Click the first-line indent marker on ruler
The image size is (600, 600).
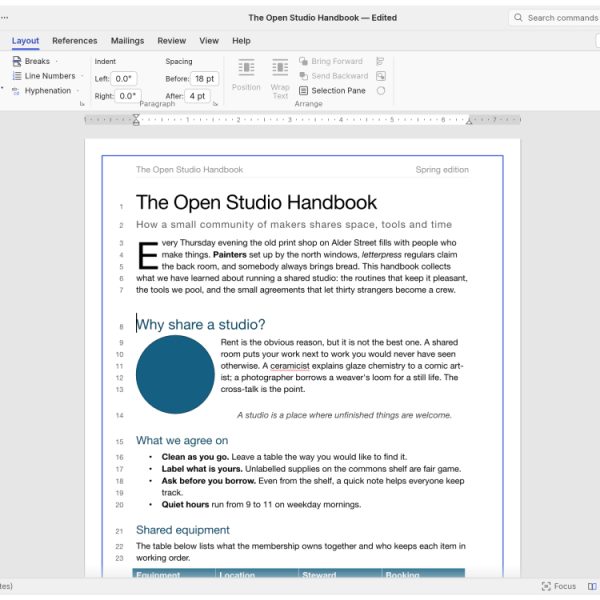(x=136, y=116)
